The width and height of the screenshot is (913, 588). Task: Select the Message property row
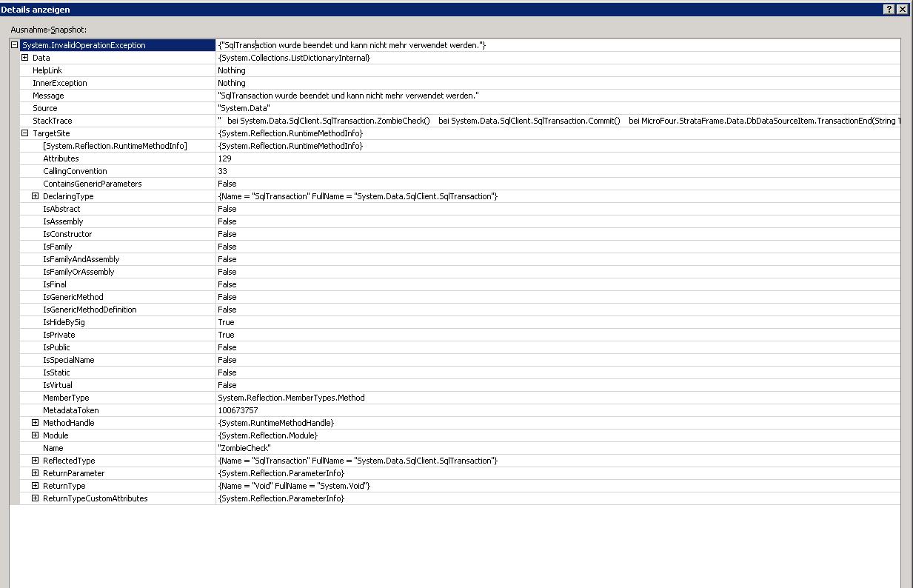(48, 96)
